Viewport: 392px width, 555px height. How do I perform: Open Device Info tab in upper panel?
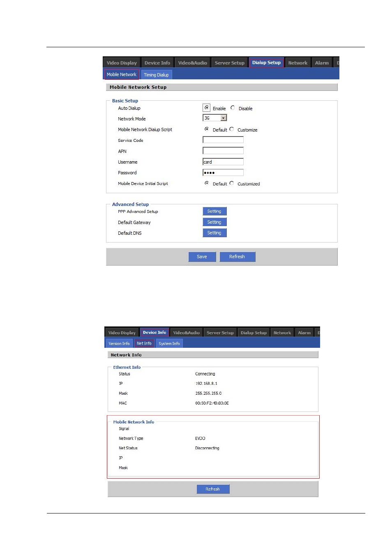coord(157,63)
